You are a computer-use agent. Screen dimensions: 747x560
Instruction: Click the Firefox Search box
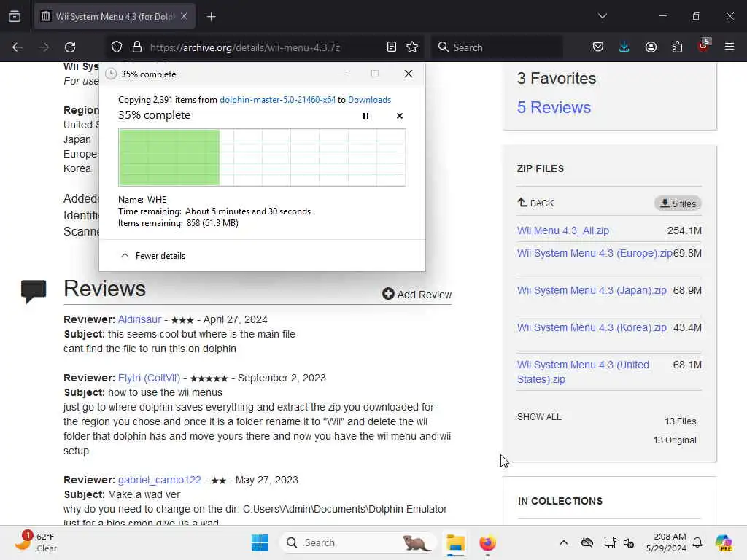pos(497,47)
